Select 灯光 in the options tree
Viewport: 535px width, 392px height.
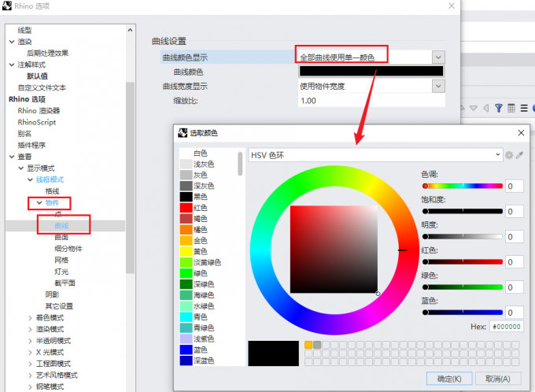(x=61, y=272)
